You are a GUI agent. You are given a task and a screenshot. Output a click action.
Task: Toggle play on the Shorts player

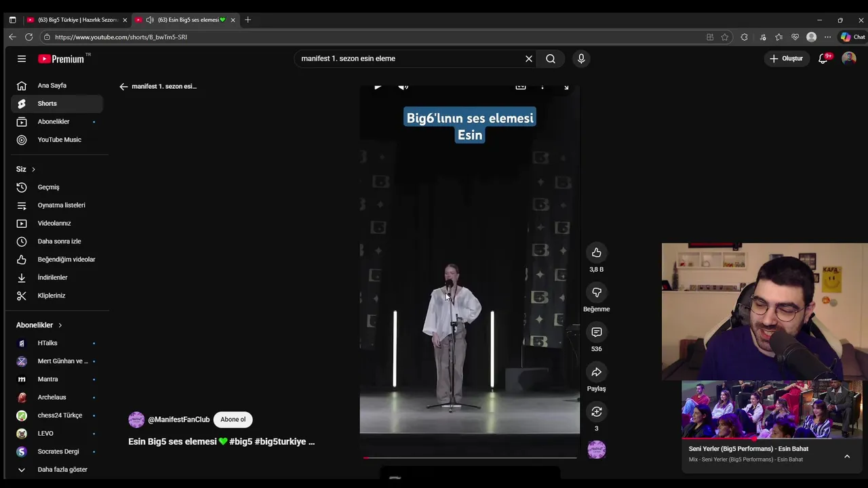tap(378, 87)
